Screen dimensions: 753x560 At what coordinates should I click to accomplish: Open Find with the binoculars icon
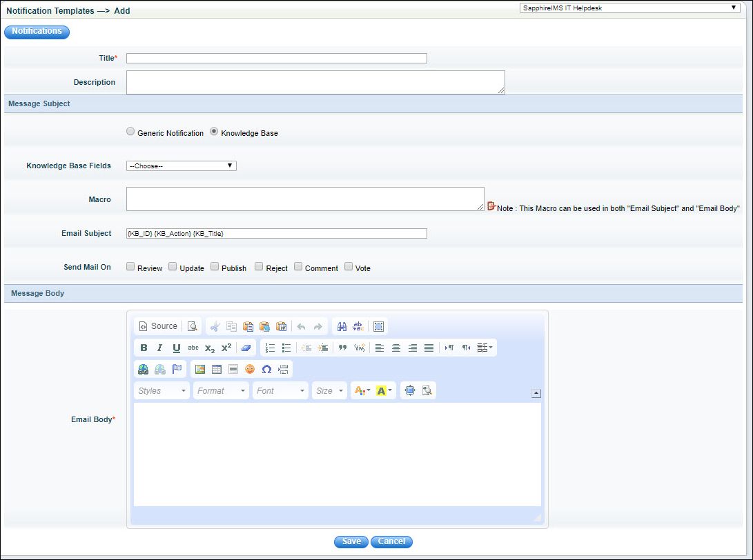pyautogui.click(x=342, y=326)
